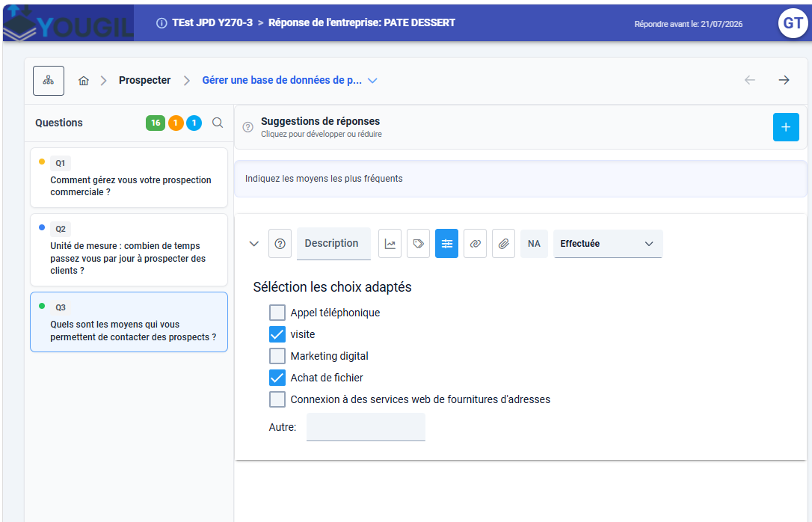Open the chart statistics icon
812x522 pixels.
click(x=390, y=243)
